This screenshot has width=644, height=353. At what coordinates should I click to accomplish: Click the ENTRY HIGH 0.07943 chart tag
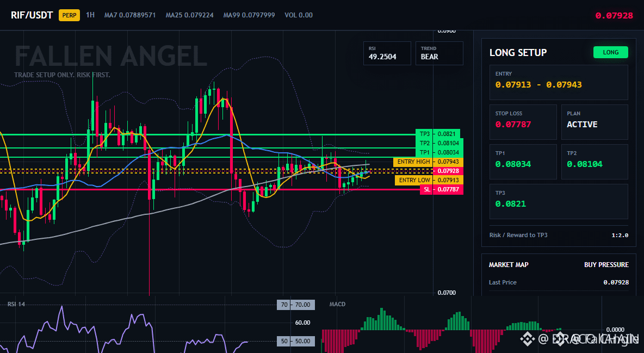(x=429, y=162)
